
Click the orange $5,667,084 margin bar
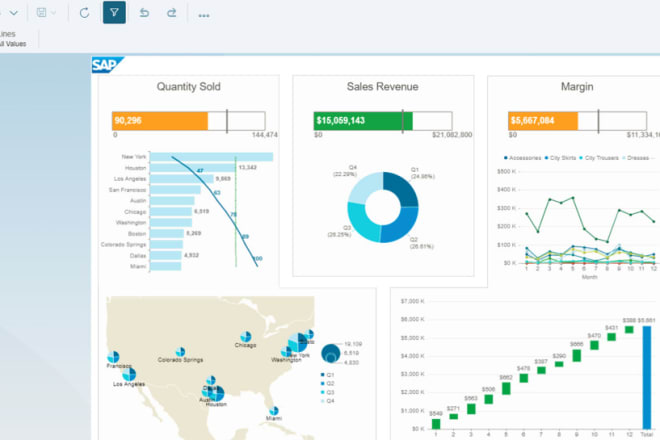(x=543, y=121)
